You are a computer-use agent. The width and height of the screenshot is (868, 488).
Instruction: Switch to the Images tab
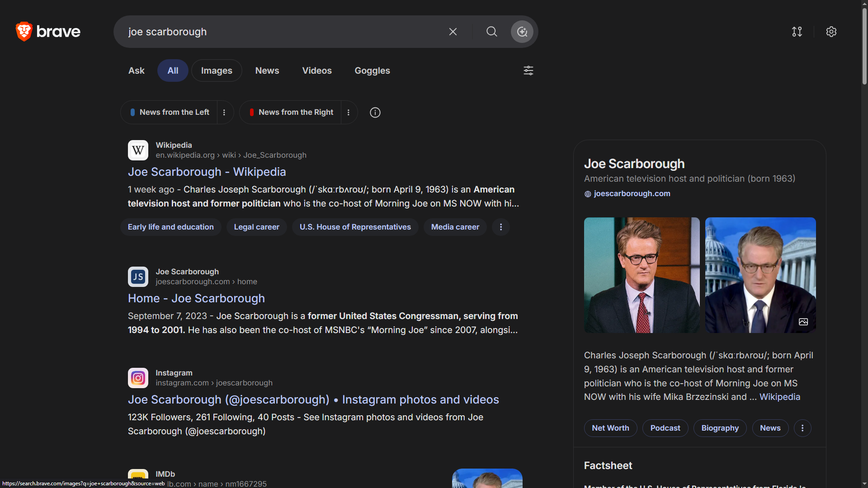(216, 70)
